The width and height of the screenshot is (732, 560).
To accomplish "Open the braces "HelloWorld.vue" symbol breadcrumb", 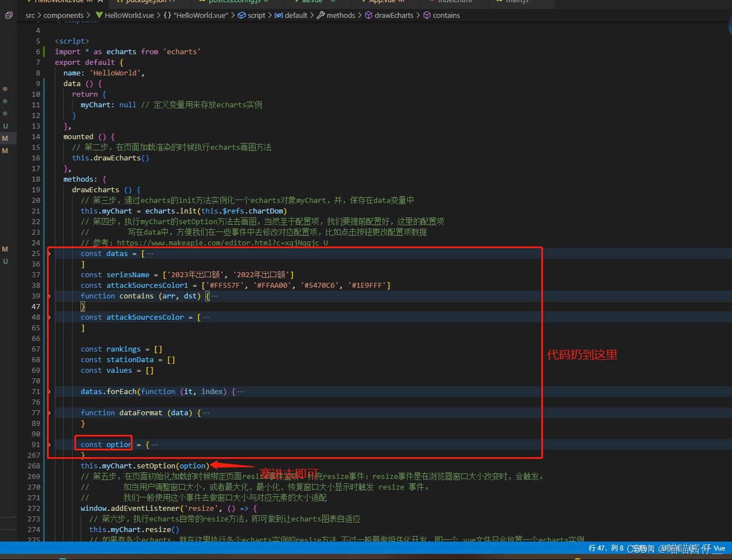I will (196, 16).
